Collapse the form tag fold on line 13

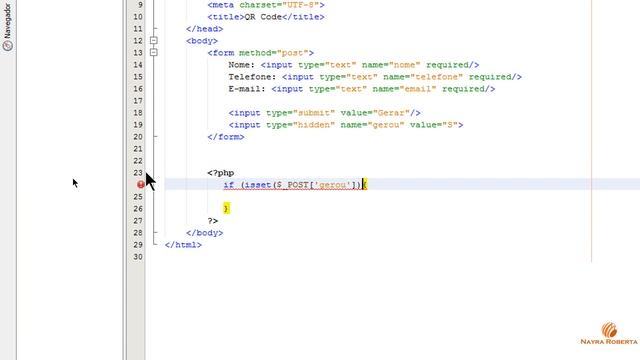pyautogui.click(x=153, y=53)
